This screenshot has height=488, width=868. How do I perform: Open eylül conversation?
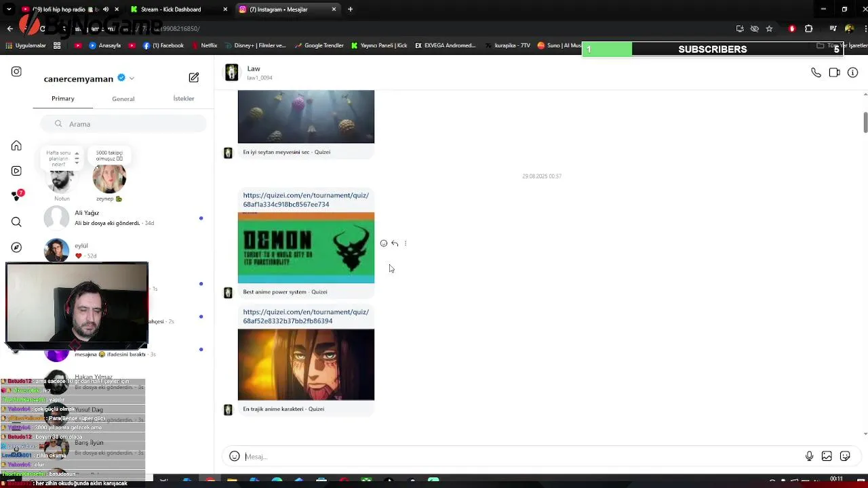pos(123,250)
